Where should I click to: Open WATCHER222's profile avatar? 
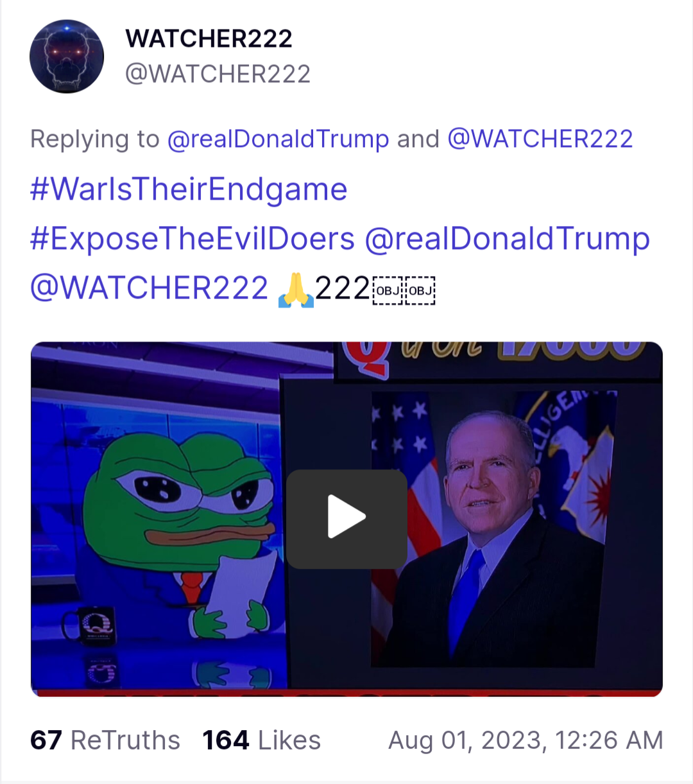[67, 57]
